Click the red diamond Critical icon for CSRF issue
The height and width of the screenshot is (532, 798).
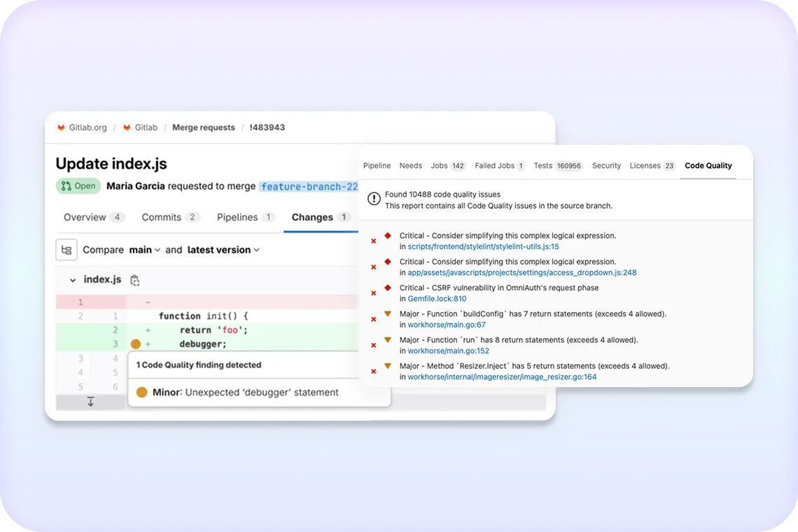(388, 288)
